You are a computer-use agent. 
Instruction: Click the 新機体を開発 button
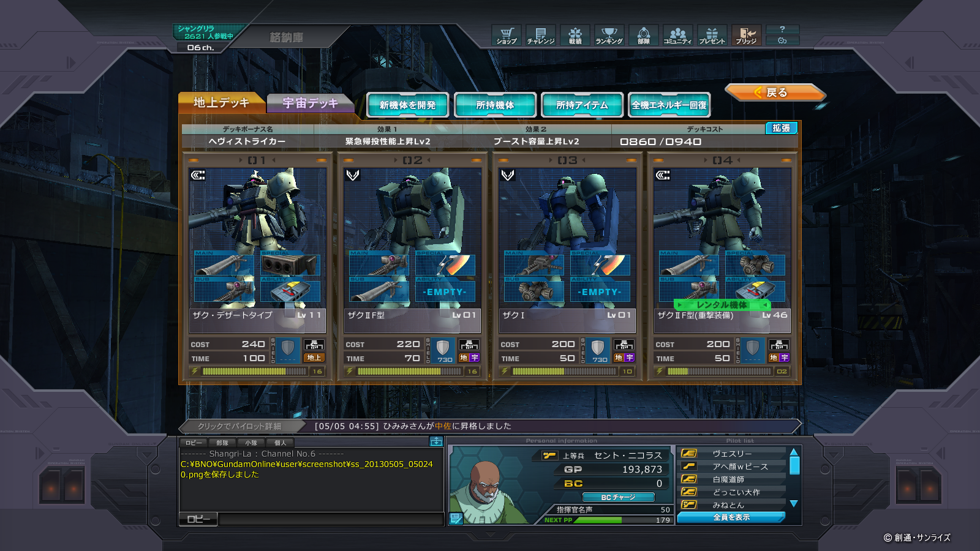click(x=408, y=105)
